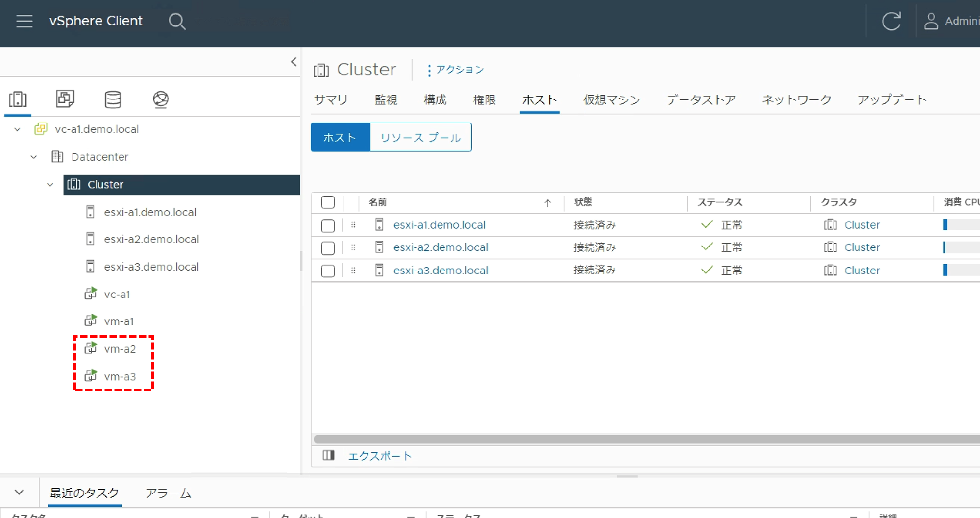Viewport: 980px width, 518px height.
Task: Select esxi-a1.demo.local host in tree
Action: click(150, 212)
